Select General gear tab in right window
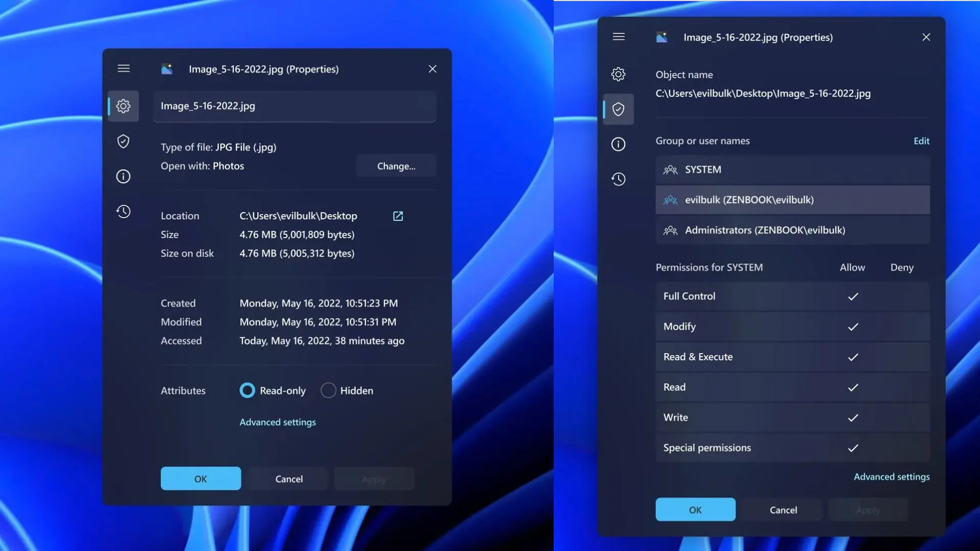The height and width of the screenshot is (551, 980). click(618, 74)
